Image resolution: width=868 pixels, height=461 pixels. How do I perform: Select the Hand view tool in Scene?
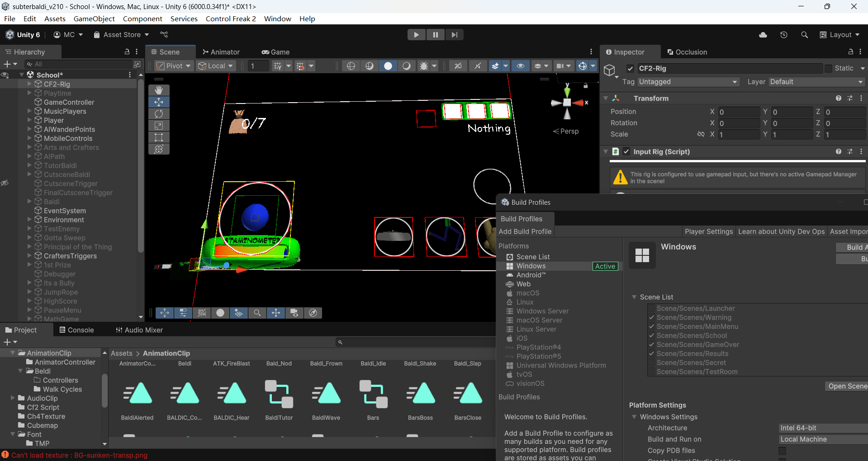[x=159, y=90]
